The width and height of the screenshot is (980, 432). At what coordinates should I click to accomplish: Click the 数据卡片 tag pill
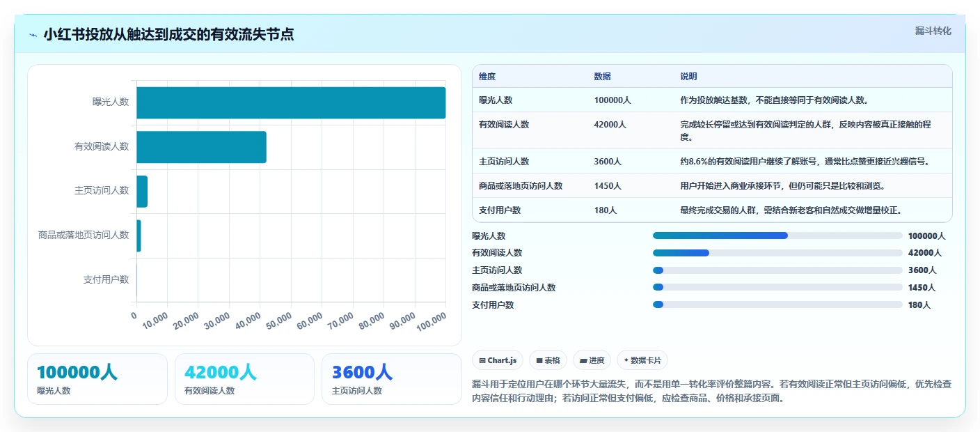(x=642, y=360)
